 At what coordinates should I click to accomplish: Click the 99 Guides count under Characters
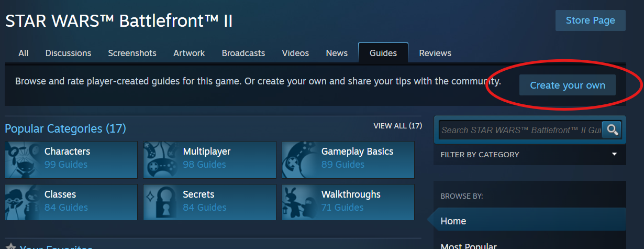point(66,164)
